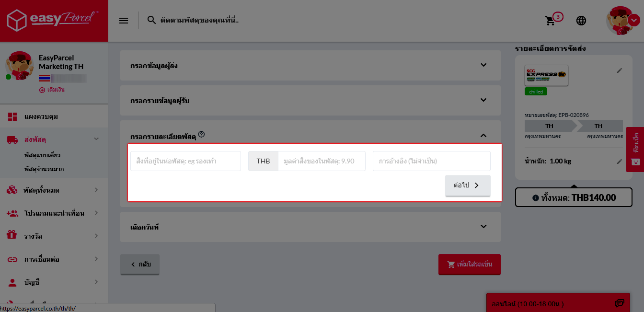Expand the เลือกวันที่ section
This screenshot has width=644, height=312.
coord(310,227)
